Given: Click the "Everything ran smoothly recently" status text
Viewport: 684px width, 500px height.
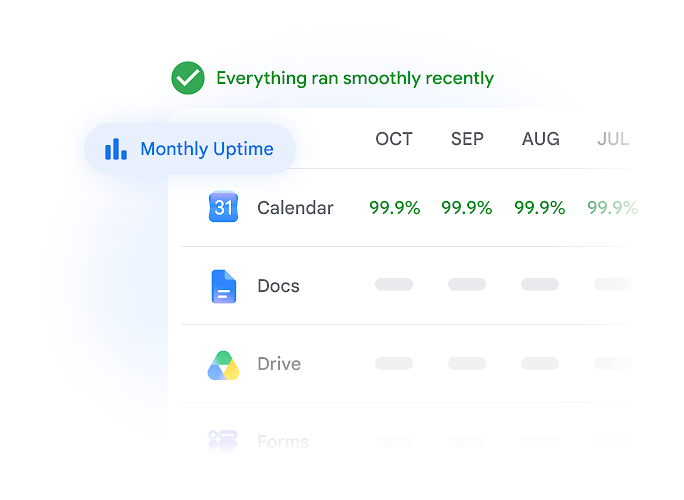Looking at the screenshot, I should coord(355,79).
